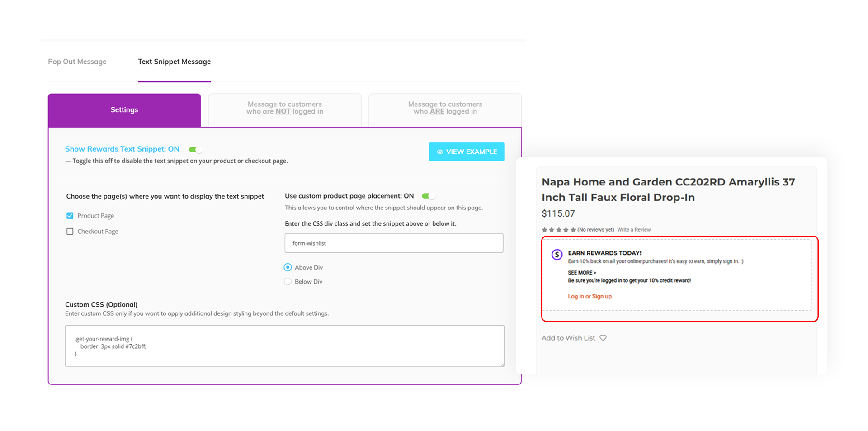Switch to the Pop Out Message tab

(x=77, y=62)
